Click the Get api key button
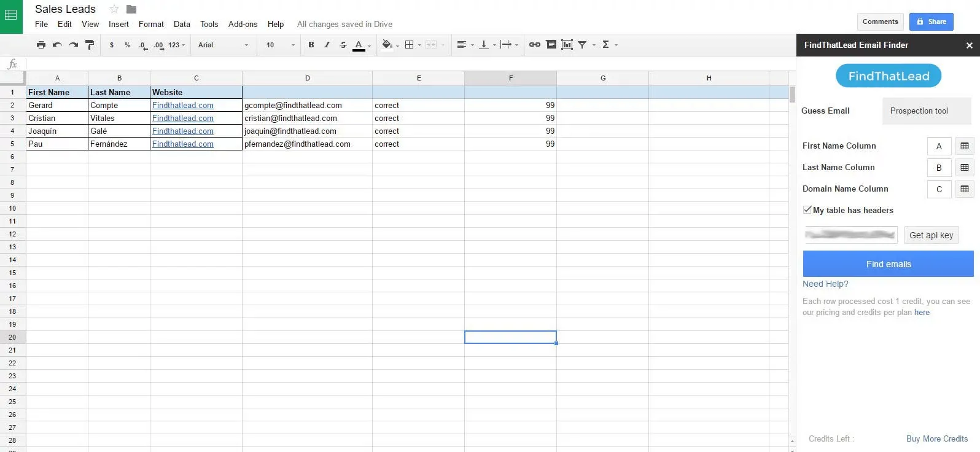 coord(931,235)
